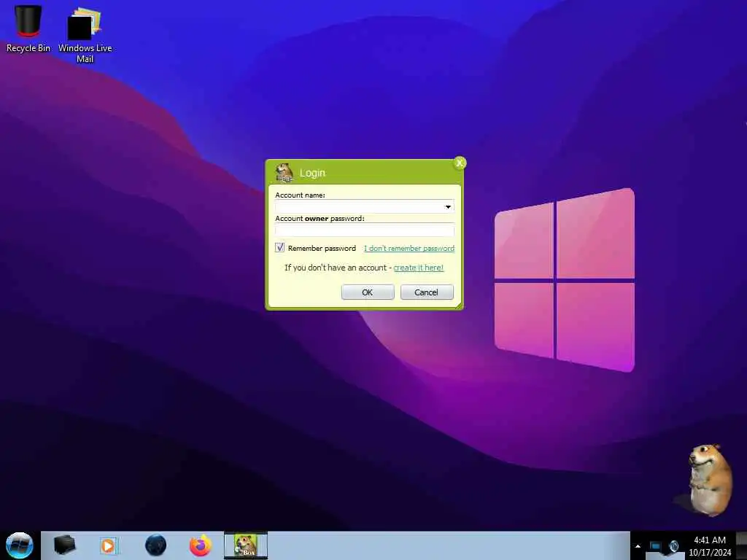Open the clock showing 4:41 AM
747x560 pixels.
pyautogui.click(x=710, y=545)
